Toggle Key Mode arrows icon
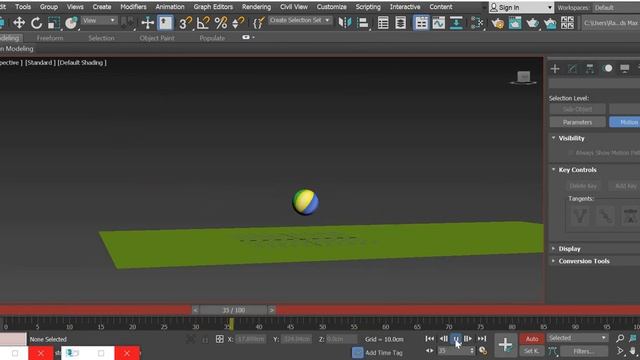 click(x=429, y=351)
